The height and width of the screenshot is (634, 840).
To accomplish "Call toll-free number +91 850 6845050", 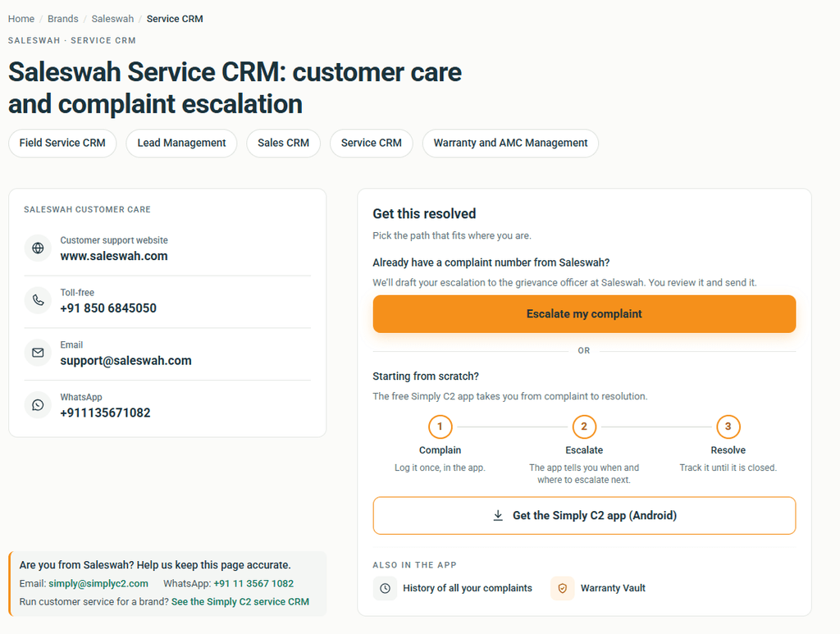I will tap(108, 308).
